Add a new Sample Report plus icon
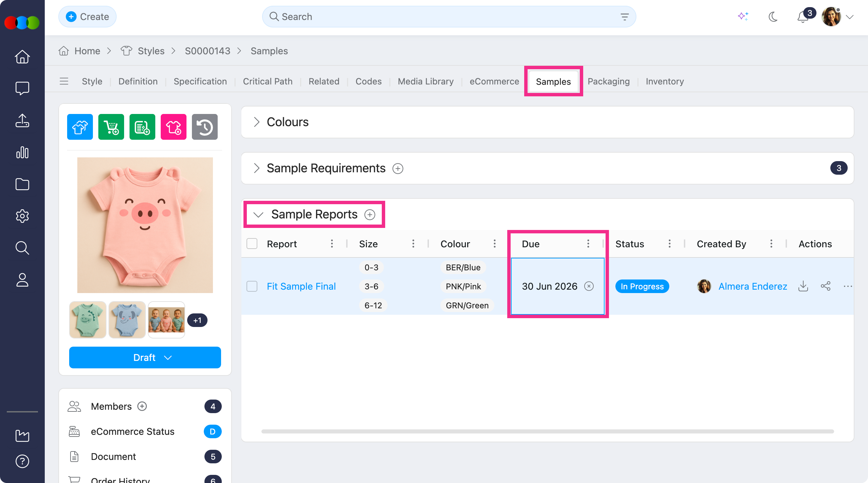The width and height of the screenshot is (868, 483). (370, 214)
